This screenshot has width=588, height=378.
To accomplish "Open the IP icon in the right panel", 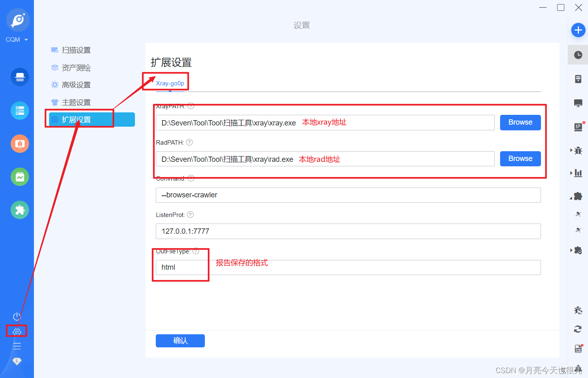I will pos(578,127).
